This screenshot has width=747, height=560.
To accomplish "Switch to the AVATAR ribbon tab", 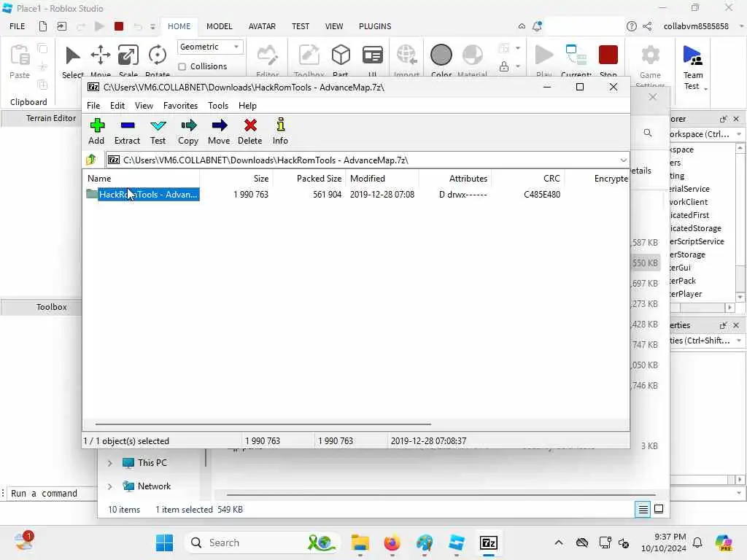I will [262, 26].
